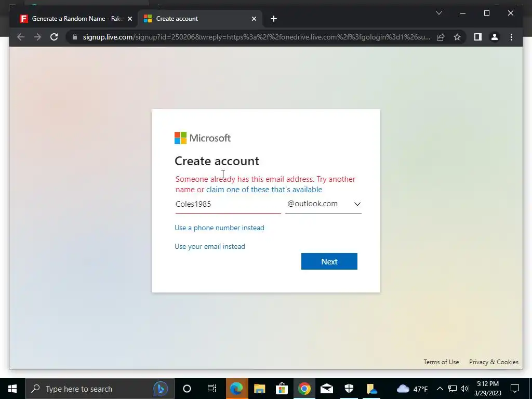Open the volume control tray icon
This screenshot has width=532, height=399.
[464, 389]
